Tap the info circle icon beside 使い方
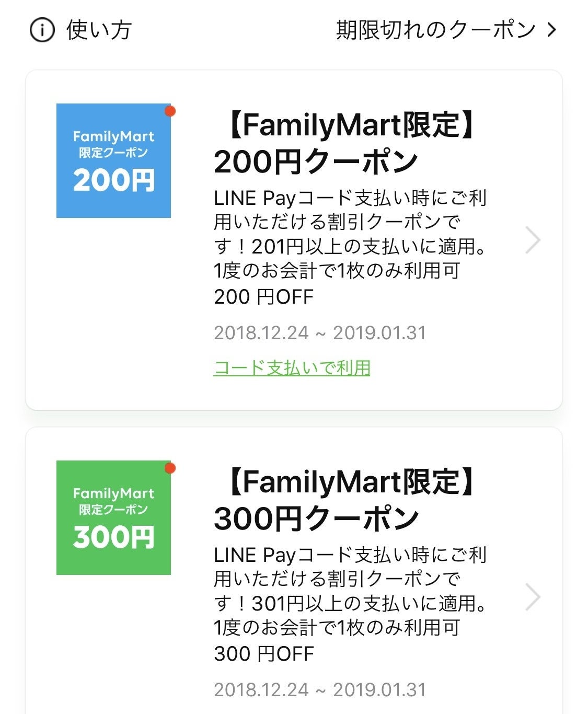The height and width of the screenshot is (714, 588). tap(42, 30)
